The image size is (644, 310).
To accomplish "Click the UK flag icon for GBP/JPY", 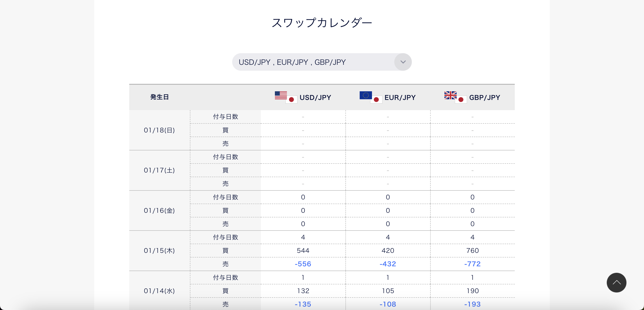I will (x=450, y=95).
